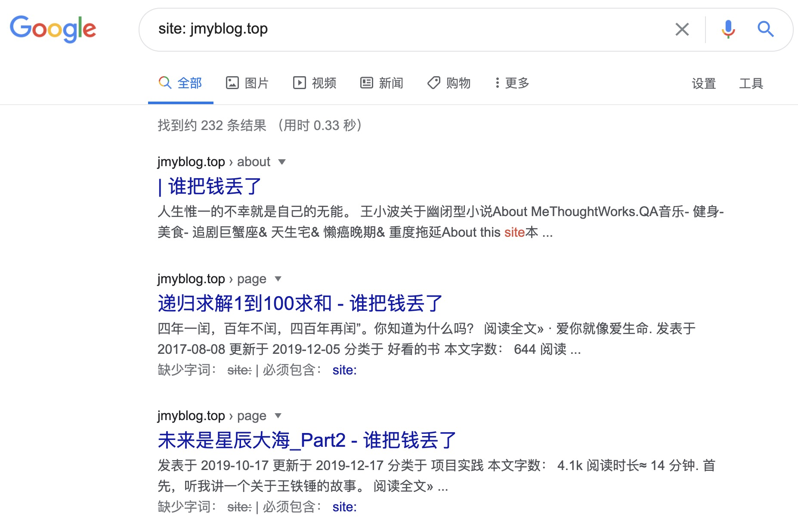Open the 递归求解1到100求和 result
The height and width of the screenshot is (532, 798).
click(x=300, y=303)
